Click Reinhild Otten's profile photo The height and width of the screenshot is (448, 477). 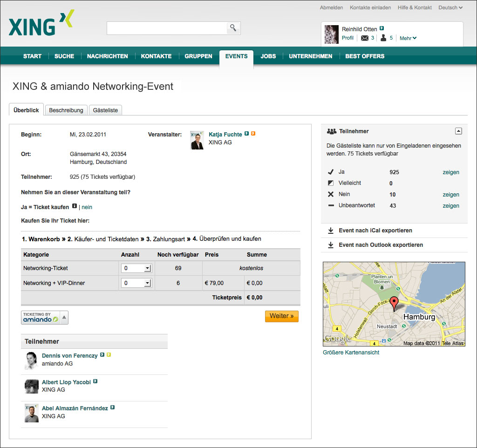pos(331,34)
